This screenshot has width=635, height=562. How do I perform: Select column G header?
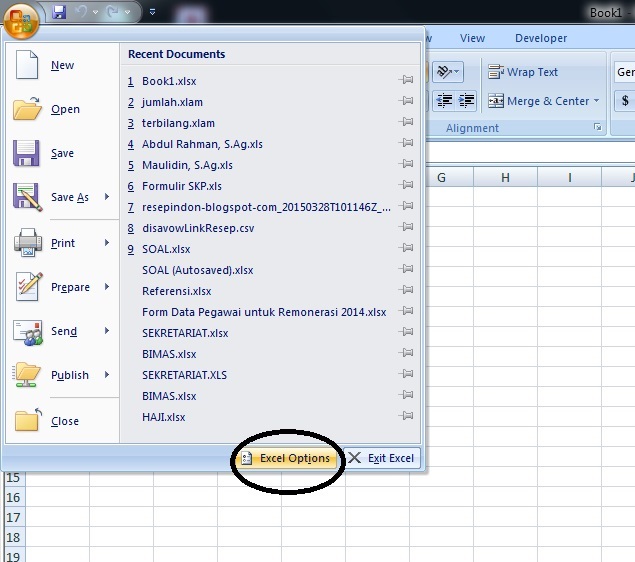click(441, 177)
